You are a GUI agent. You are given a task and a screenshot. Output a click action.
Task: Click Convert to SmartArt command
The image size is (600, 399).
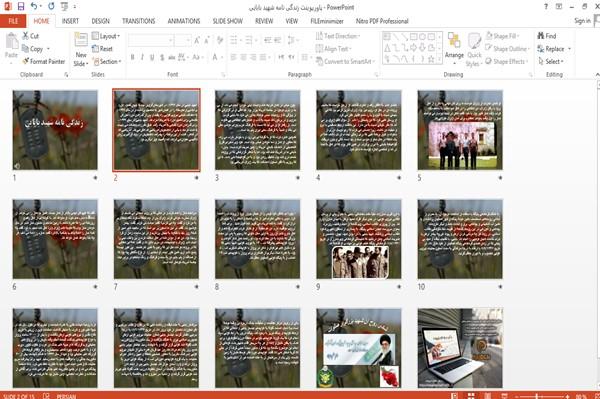point(345,61)
